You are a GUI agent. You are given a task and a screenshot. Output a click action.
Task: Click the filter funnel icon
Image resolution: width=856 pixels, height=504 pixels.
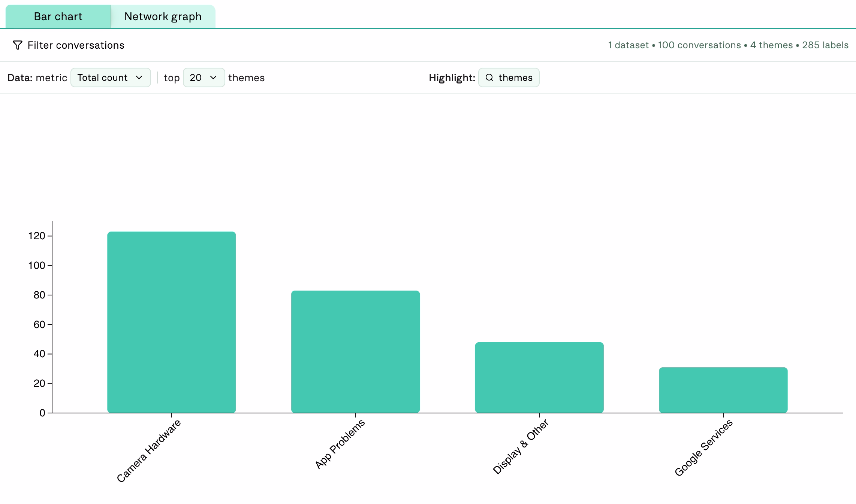click(17, 45)
